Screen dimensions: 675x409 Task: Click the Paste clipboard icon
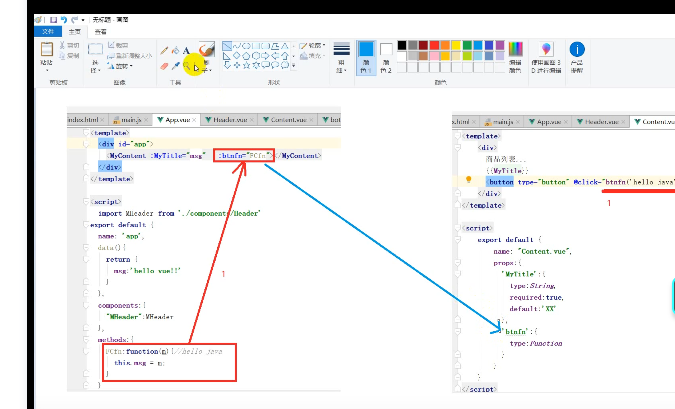47,49
